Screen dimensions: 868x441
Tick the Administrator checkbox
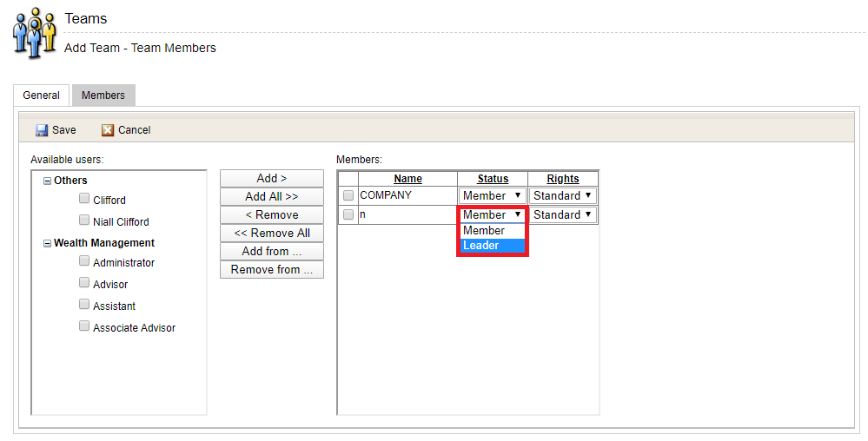pos(84,261)
